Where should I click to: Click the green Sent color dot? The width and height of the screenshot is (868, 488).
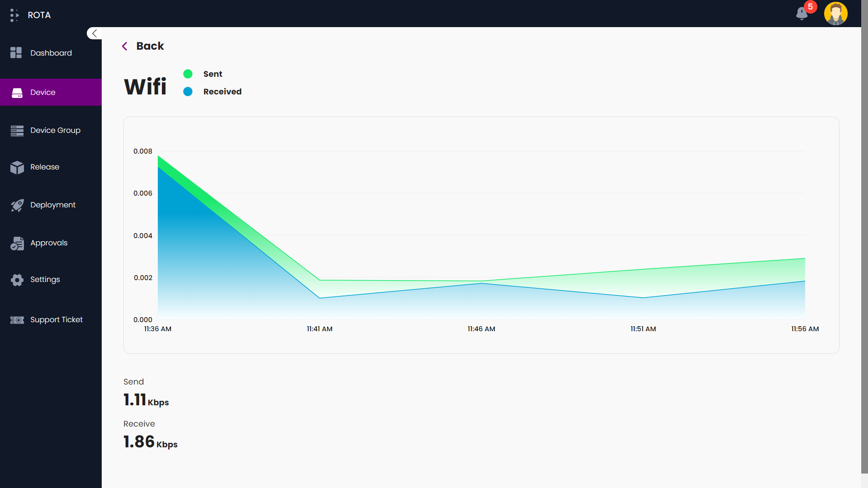[x=188, y=74]
